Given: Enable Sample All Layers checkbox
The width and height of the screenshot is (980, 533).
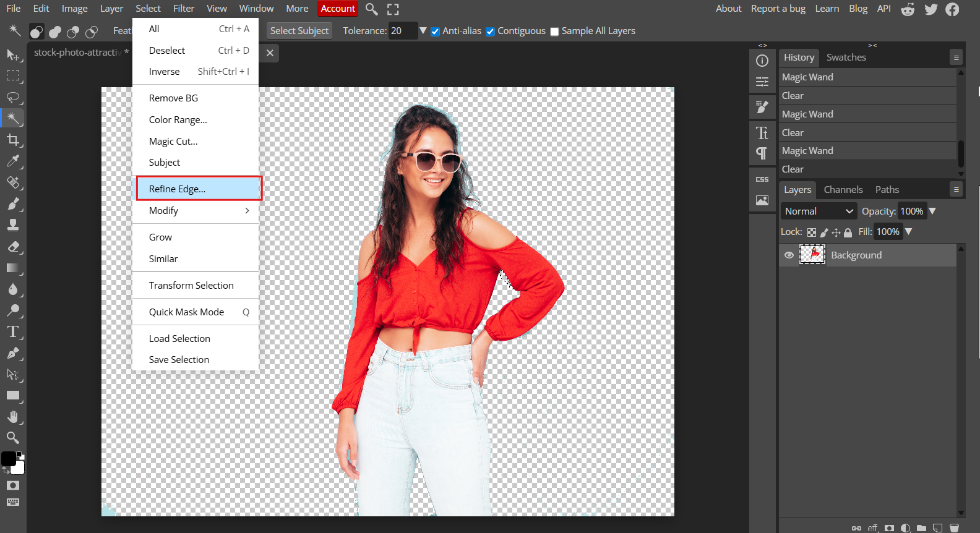Looking at the screenshot, I should coord(554,32).
